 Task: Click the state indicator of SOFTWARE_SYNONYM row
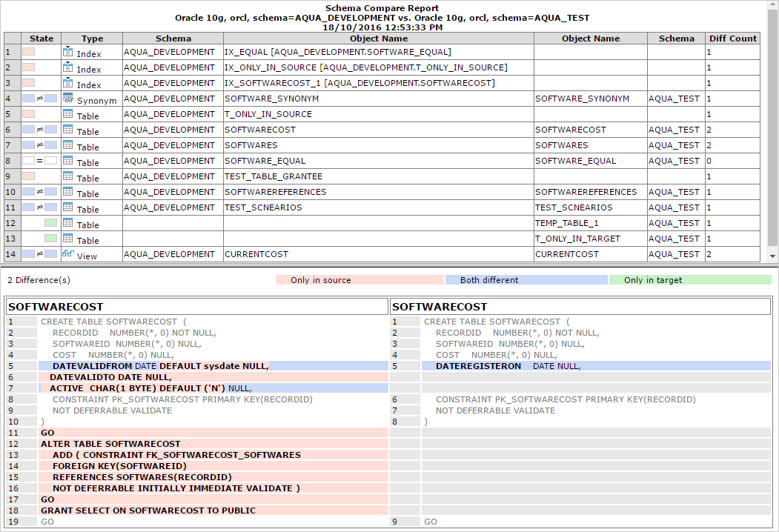coord(40,99)
